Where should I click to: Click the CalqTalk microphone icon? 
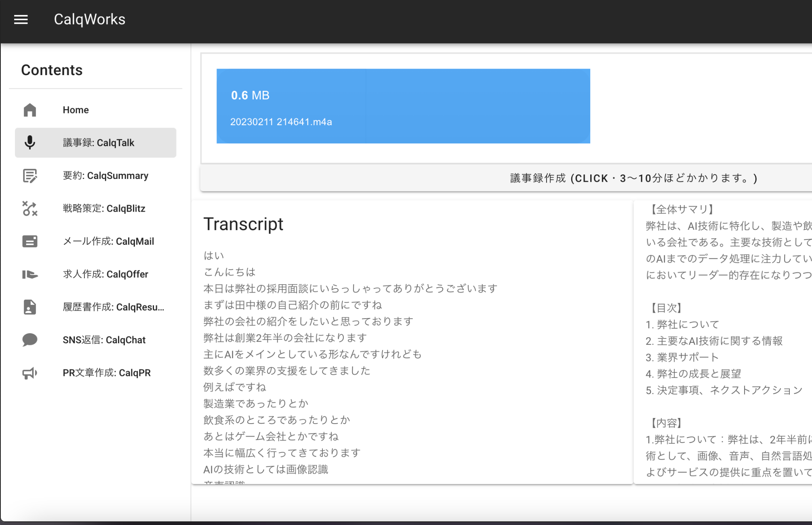coord(30,143)
